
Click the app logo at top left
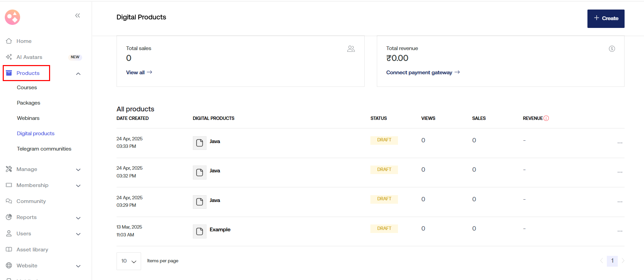(x=13, y=17)
